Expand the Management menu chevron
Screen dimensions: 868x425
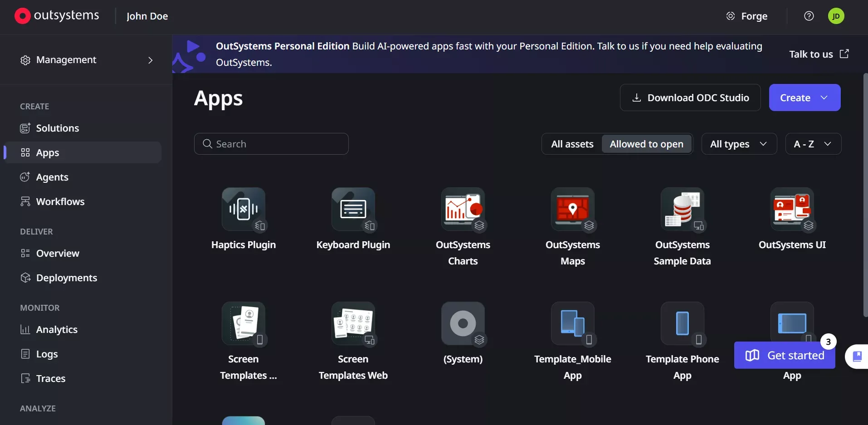tap(151, 60)
